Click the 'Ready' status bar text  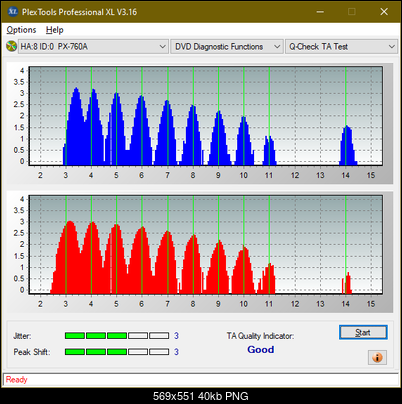point(17,380)
